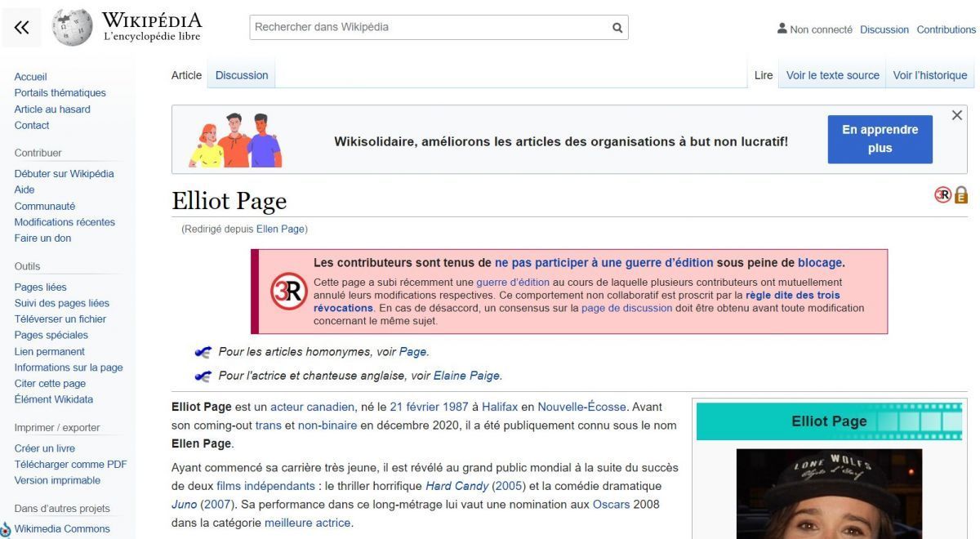Click the 3R indicator beside article title
Screen dimensions: 980x539
tap(942, 194)
